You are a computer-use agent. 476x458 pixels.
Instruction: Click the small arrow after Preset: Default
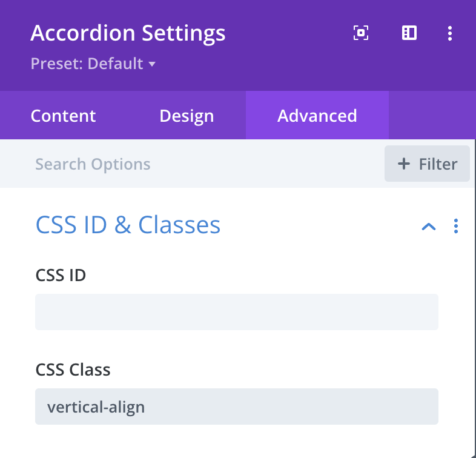[x=152, y=64]
